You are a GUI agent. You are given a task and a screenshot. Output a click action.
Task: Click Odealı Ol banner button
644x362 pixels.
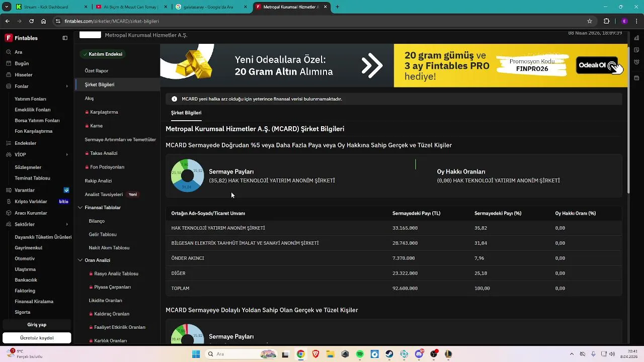point(597,65)
